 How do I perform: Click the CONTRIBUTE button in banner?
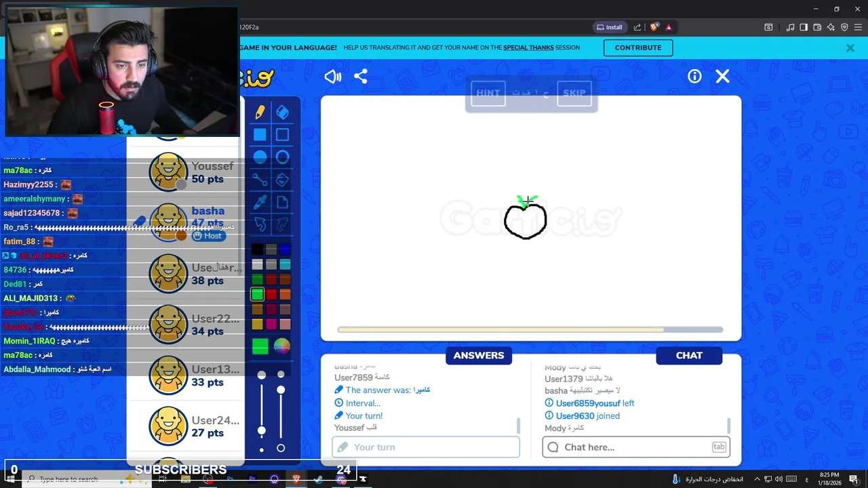638,47
